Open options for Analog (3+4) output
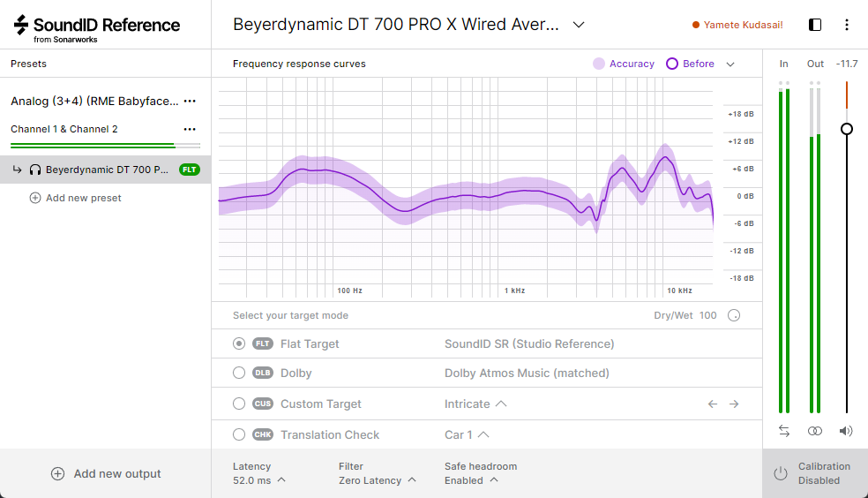This screenshot has height=498, width=868. [190, 101]
